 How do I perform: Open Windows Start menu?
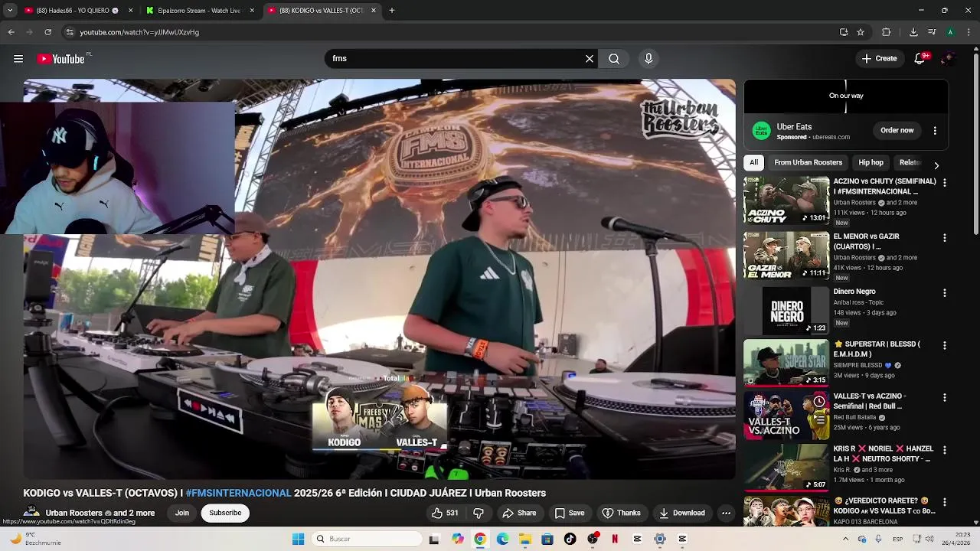point(299,539)
